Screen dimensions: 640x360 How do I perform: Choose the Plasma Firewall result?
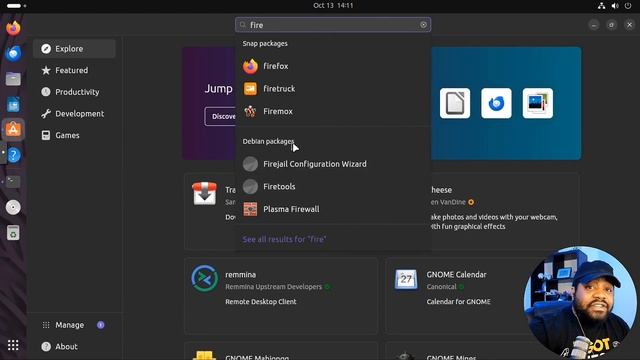(333, 209)
